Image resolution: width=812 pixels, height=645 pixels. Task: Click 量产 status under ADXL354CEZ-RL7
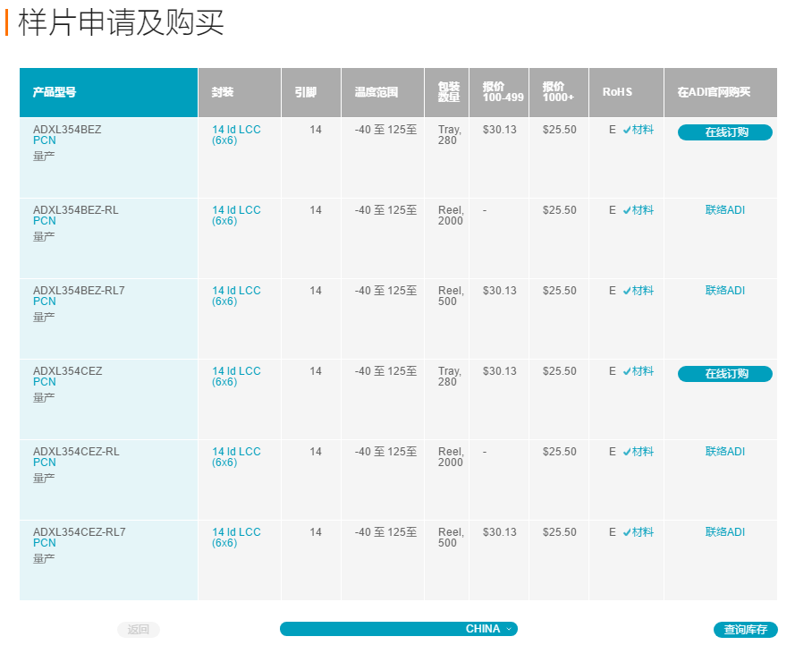coord(44,558)
